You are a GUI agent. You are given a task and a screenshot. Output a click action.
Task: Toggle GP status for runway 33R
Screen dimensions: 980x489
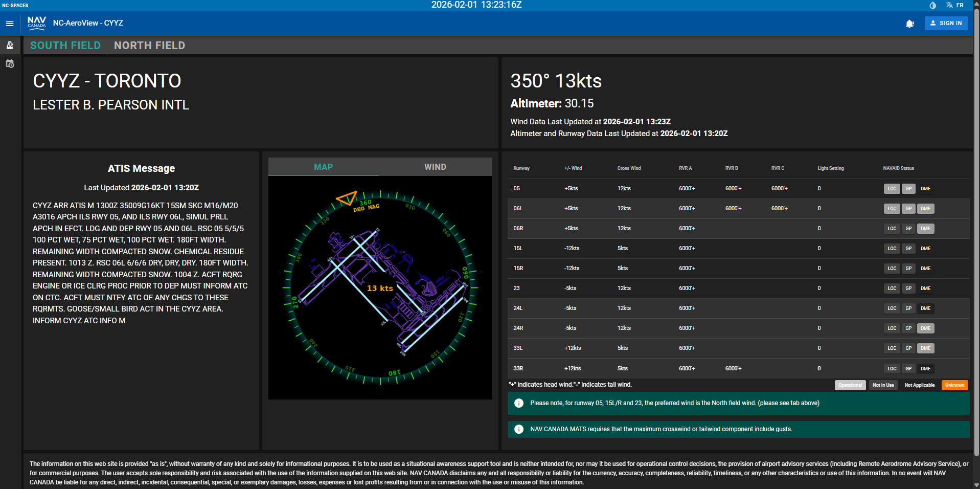click(908, 368)
